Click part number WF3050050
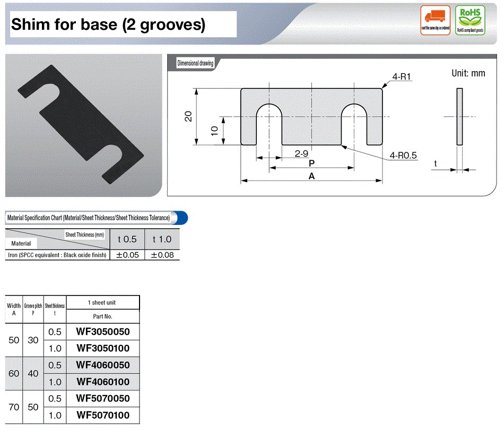The width and height of the screenshot is (504, 436). (x=103, y=332)
